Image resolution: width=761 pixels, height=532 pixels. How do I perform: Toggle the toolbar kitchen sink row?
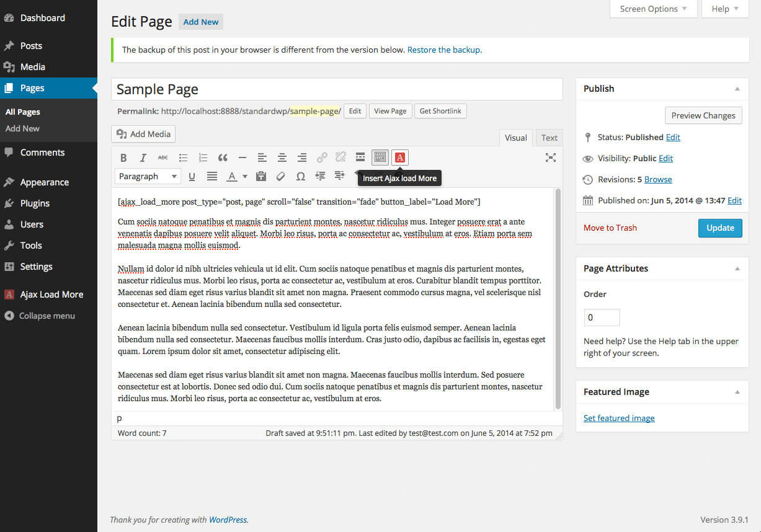380,157
